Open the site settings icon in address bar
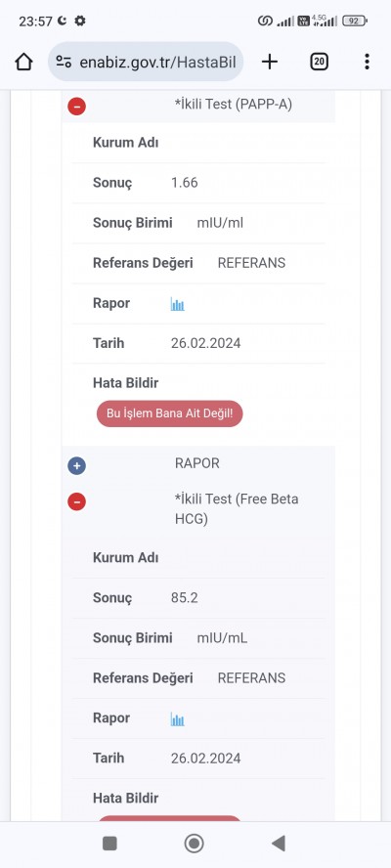Image resolution: width=391 pixels, height=868 pixels. pos(65,62)
